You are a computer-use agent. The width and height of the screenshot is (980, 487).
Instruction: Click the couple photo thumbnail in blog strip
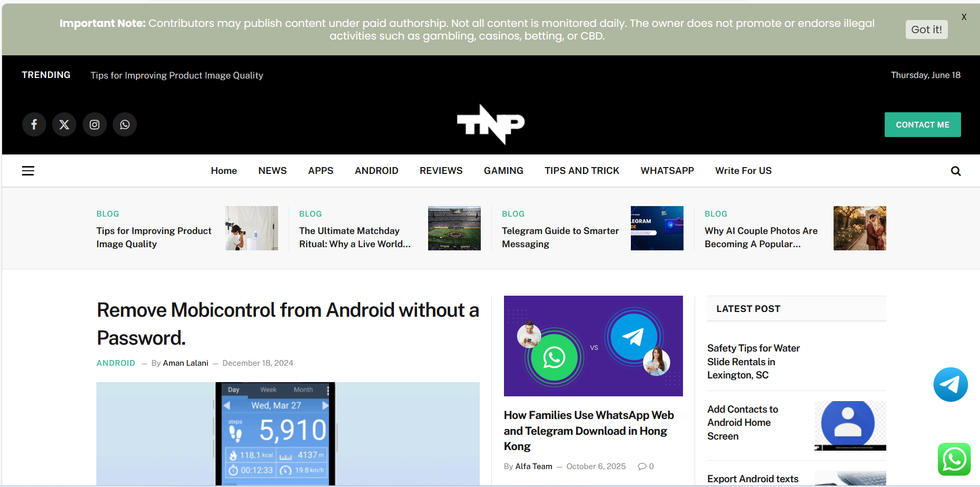(x=860, y=228)
